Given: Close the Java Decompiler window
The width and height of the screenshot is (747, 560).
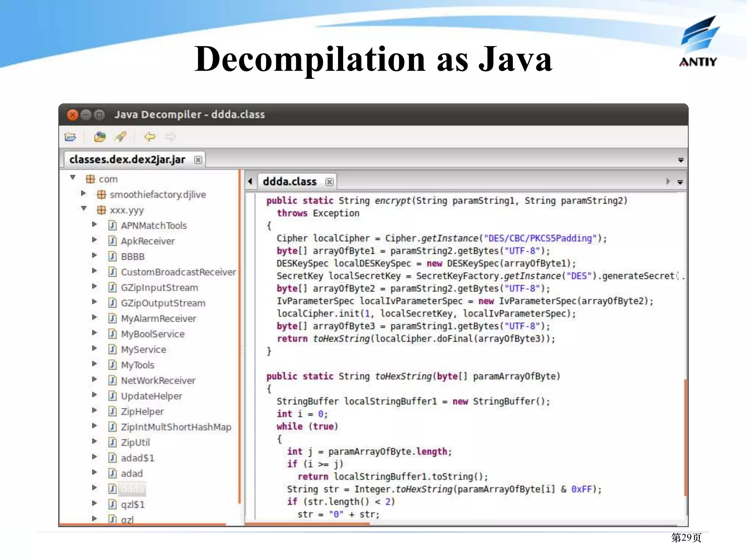Looking at the screenshot, I should coord(73,115).
